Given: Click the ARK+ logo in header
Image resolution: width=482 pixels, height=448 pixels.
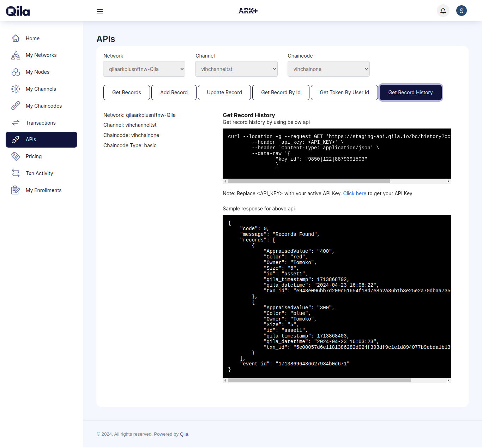Looking at the screenshot, I should point(248,11).
